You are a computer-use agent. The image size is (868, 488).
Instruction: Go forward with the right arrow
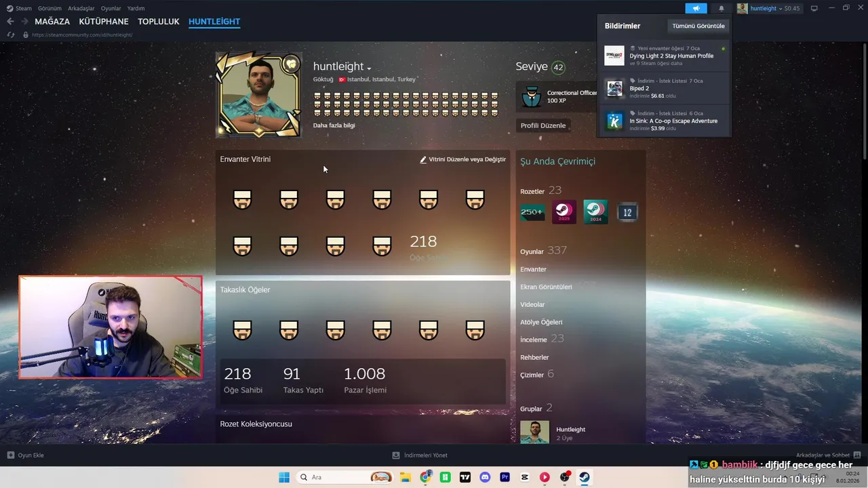(24, 22)
